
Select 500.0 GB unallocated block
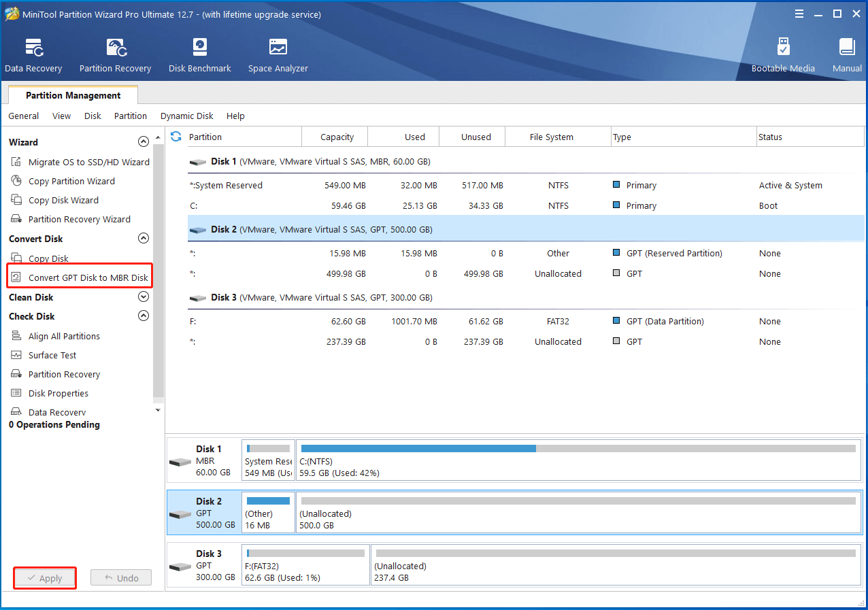point(578,513)
